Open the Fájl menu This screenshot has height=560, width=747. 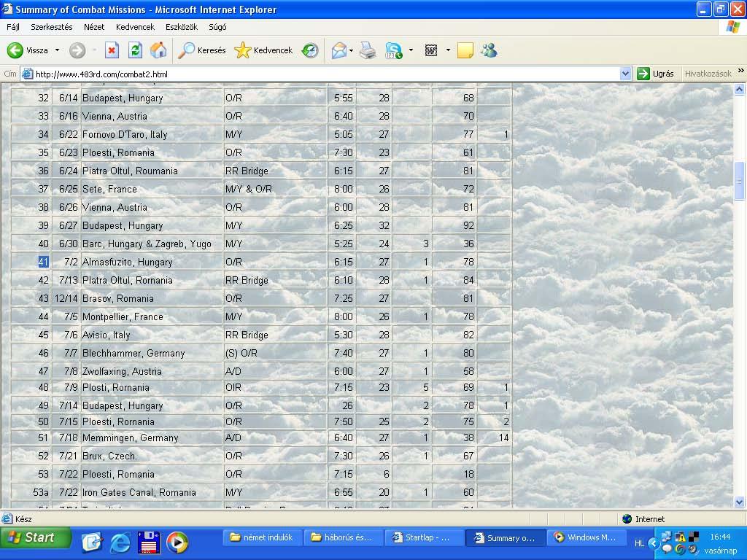coord(13,27)
